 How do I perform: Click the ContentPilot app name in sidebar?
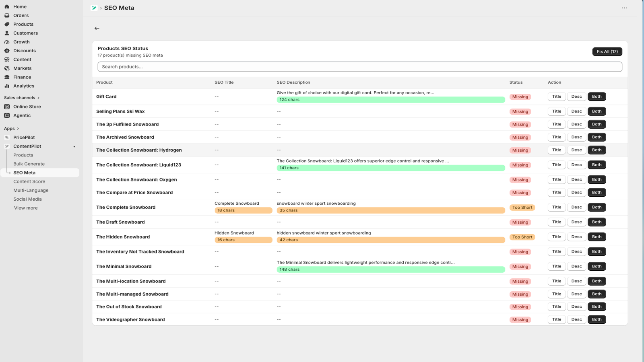pyautogui.click(x=27, y=146)
